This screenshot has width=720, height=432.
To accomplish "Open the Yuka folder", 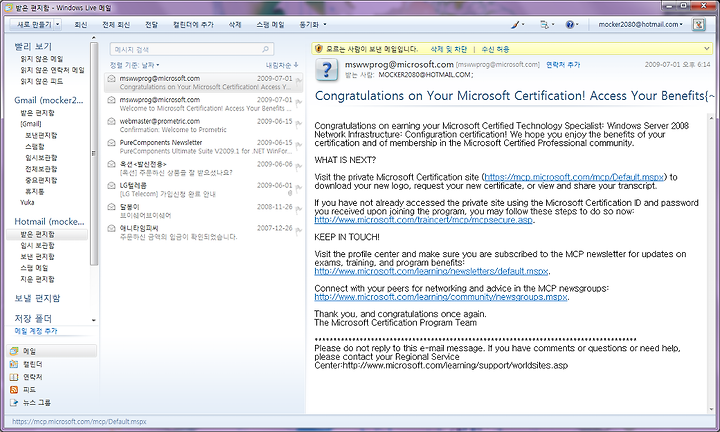I will click(x=27, y=202).
